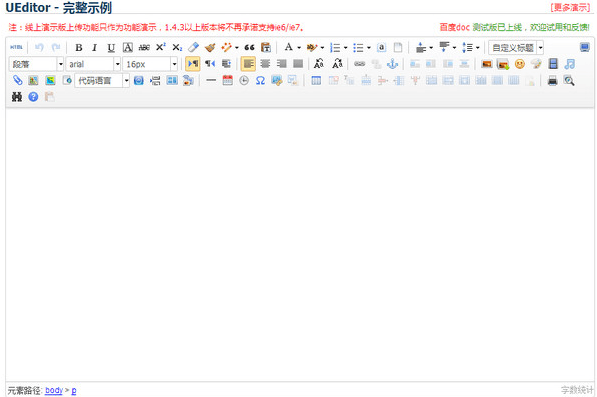This screenshot has height=397, width=597.
Task: Open special characters omega icon
Action: tap(260, 80)
